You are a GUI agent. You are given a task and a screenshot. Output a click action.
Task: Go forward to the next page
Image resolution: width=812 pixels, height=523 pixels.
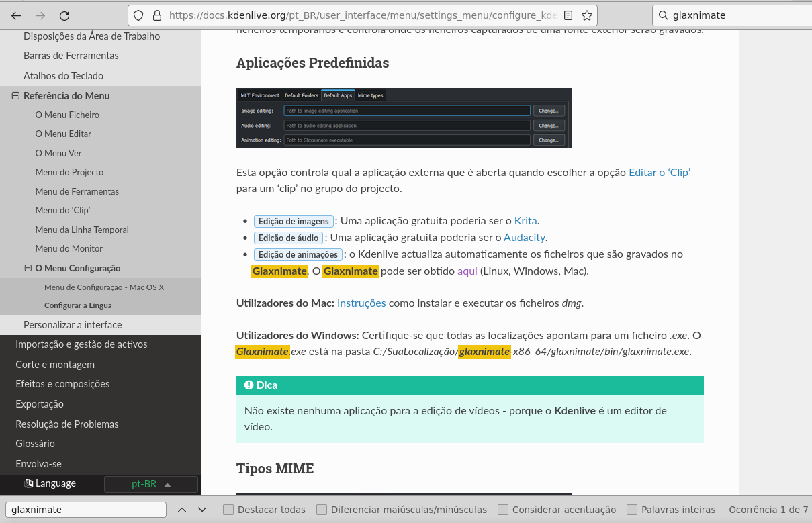click(40, 15)
